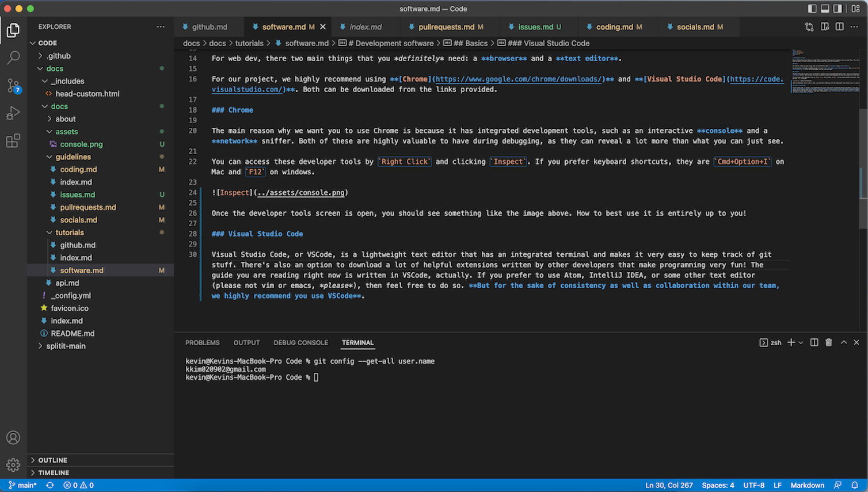Image resolution: width=868 pixels, height=492 pixels.
Task: Open the Explorer view in activity bar
Action: click(13, 30)
